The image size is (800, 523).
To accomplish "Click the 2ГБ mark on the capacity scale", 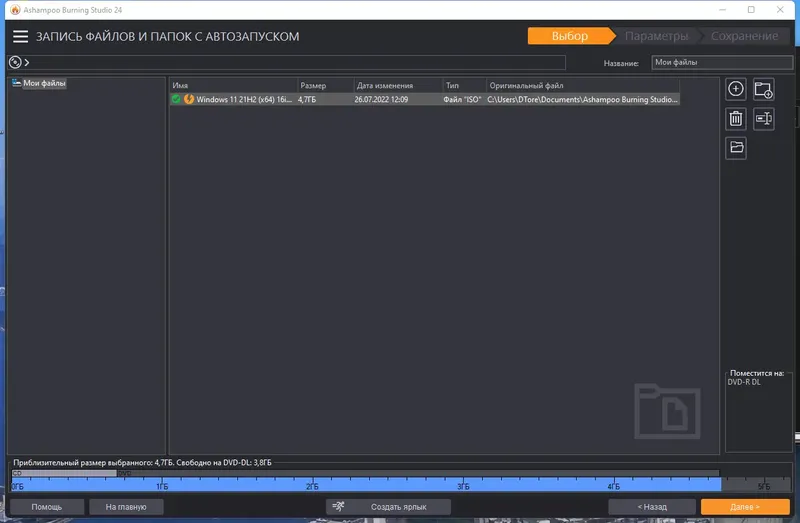I will [312, 486].
